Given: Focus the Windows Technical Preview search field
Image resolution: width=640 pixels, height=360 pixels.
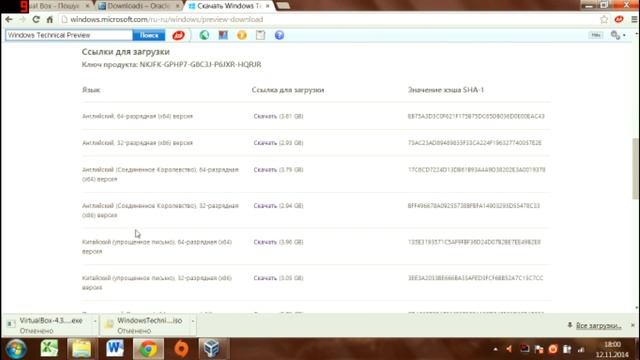Looking at the screenshot, I should 69,35.
